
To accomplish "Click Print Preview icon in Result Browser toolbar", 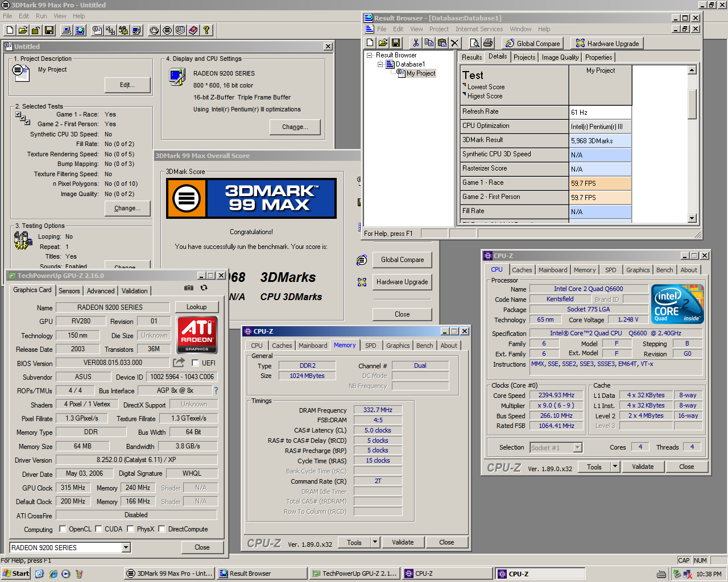I will tap(475, 43).
